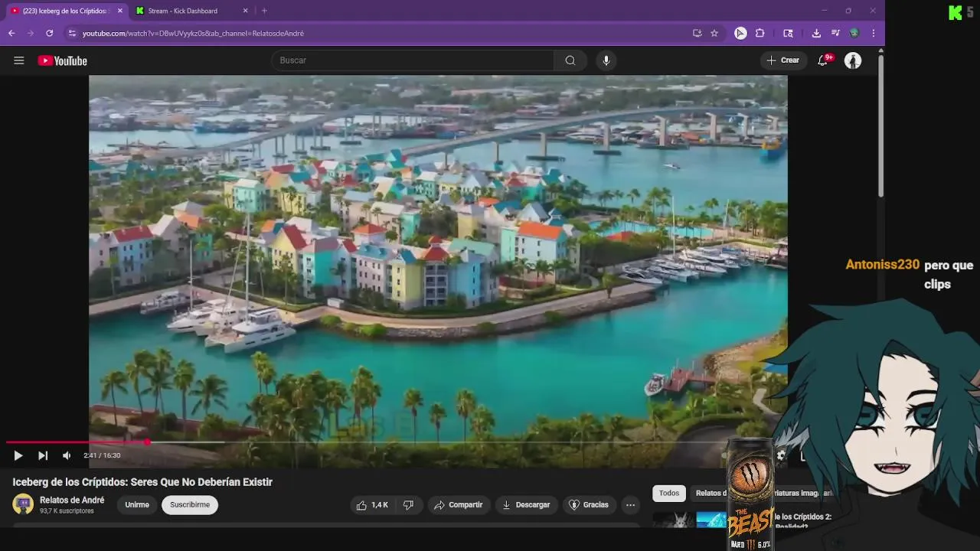The height and width of the screenshot is (551, 980).
Task: Open more actions three-dot menu
Action: point(630,505)
